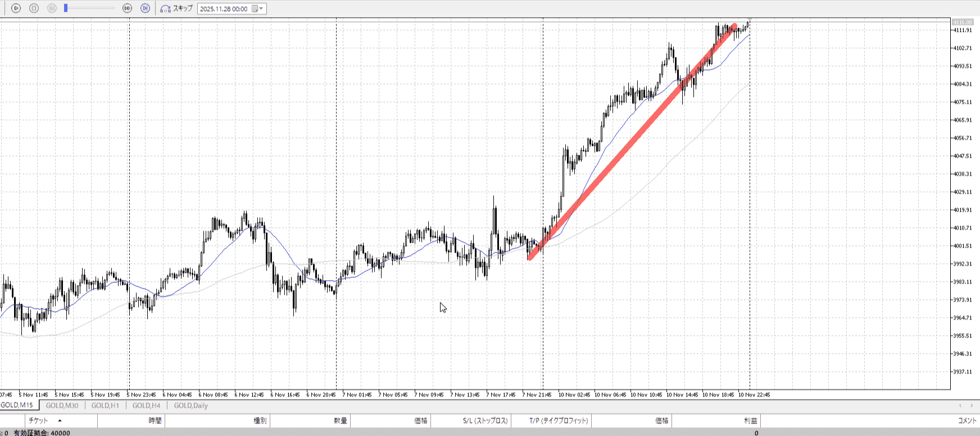Open the GOLD,H4 chart tab
The height and width of the screenshot is (436, 980).
(x=146, y=406)
